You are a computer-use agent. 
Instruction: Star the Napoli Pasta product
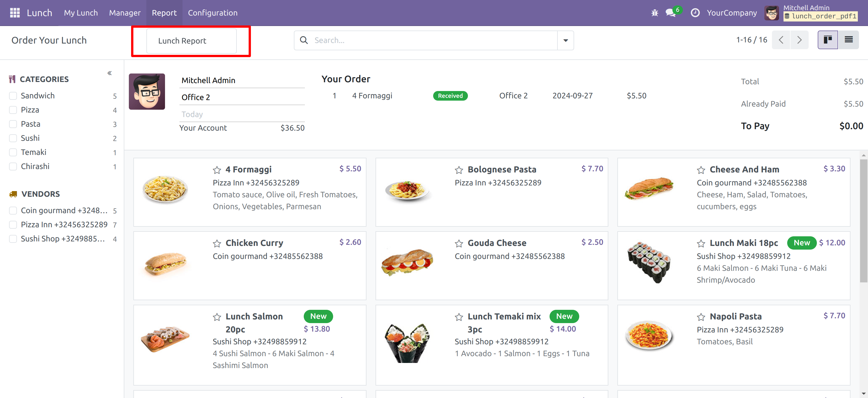click(701, 317)
